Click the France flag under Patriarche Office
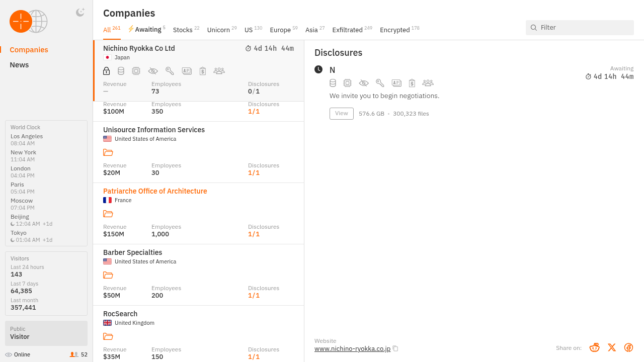The image size is (644, 362). coord(107,200)
